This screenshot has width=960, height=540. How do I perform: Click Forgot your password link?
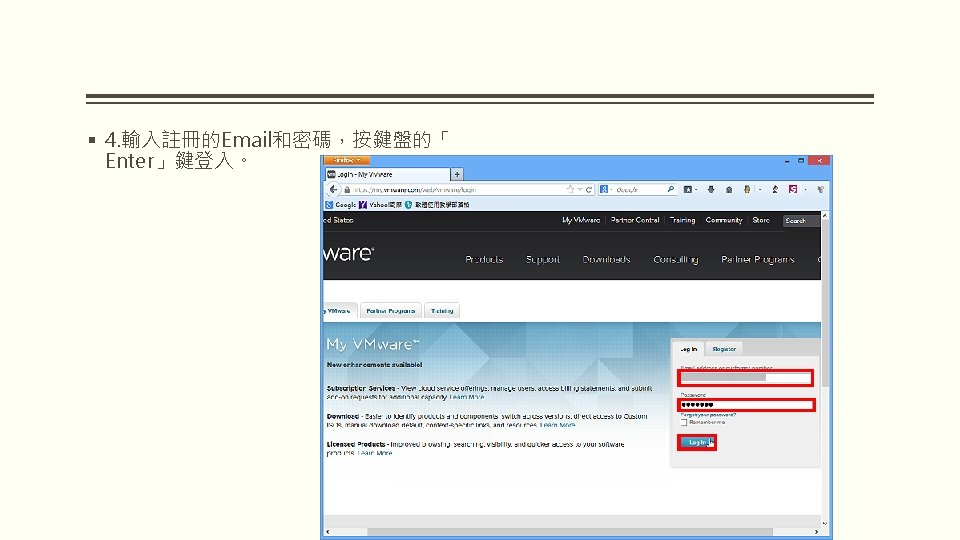(708, 415)
